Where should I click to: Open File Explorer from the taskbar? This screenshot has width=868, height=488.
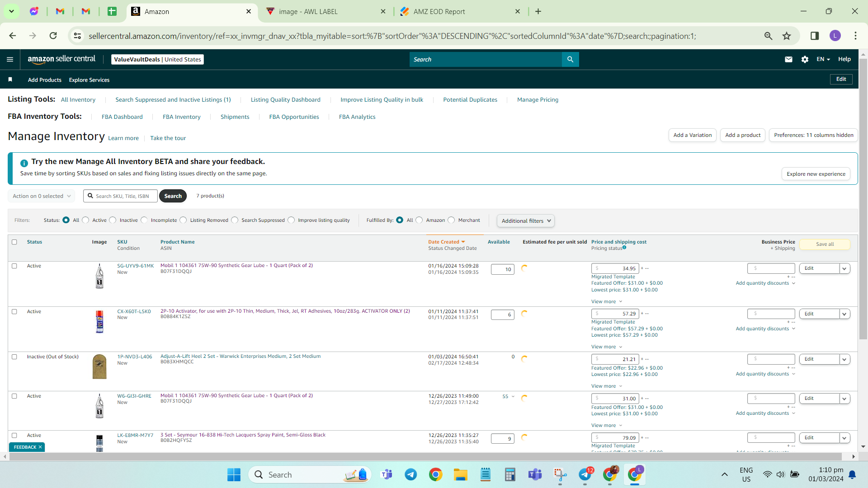click(460, 474)
